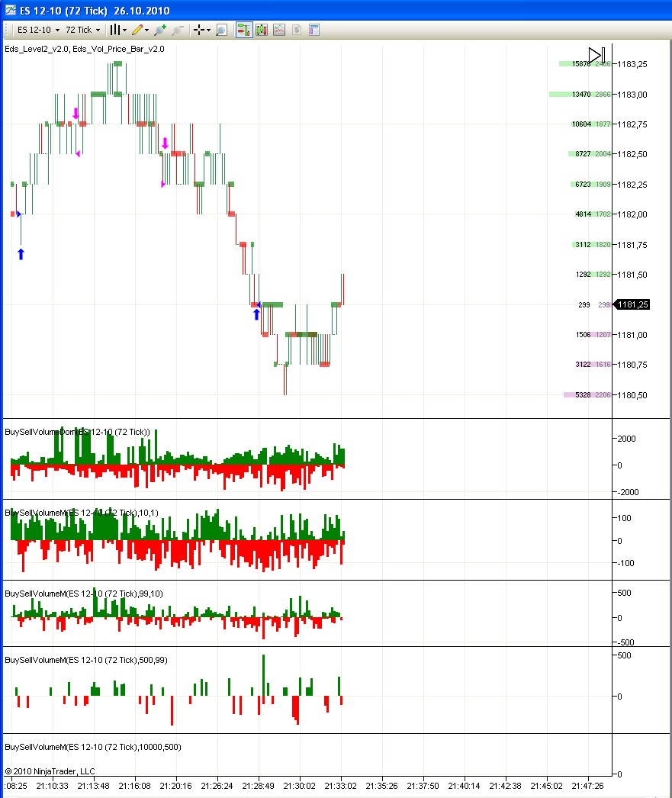Click the Eds_Level2_v2.0 indicator label

(36, 49)
